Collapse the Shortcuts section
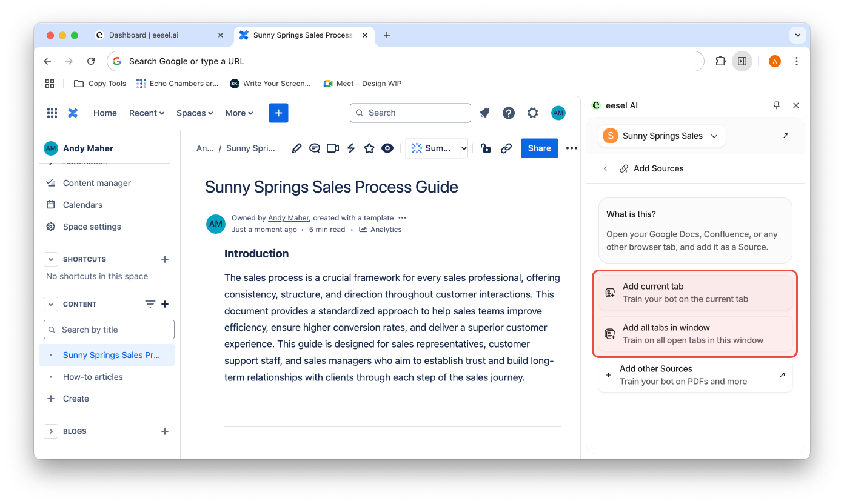Viewport: 844px width, 504px height. point(51,259)
